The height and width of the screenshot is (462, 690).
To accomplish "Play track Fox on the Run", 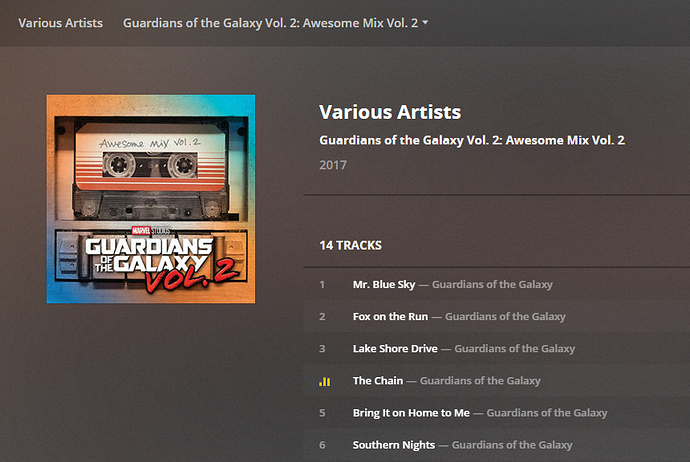I will pos(390,317).
